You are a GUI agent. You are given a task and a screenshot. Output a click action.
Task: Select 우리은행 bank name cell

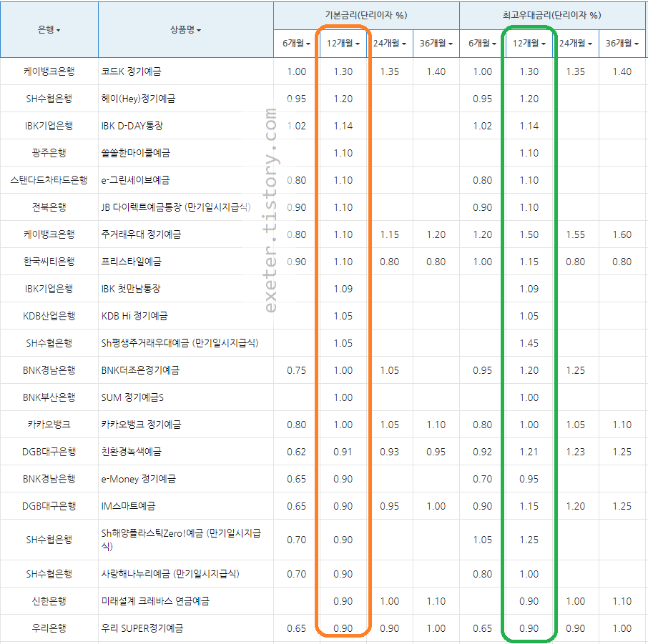[49, 628]
